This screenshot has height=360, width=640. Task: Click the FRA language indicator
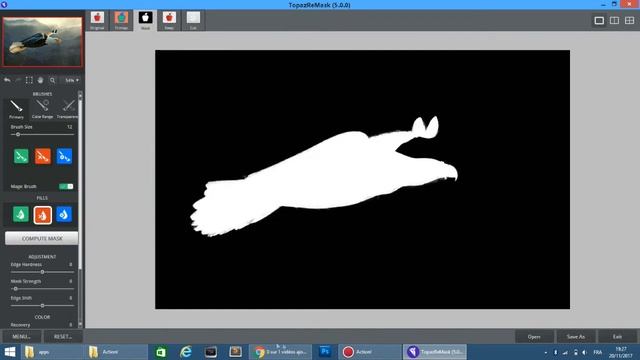pyautogui.click(x=598, y=352)
